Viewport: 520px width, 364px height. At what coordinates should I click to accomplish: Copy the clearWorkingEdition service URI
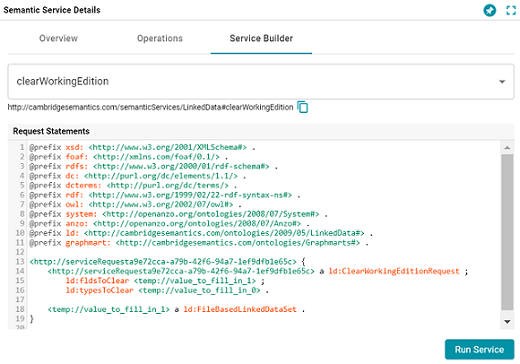point(303,107)
